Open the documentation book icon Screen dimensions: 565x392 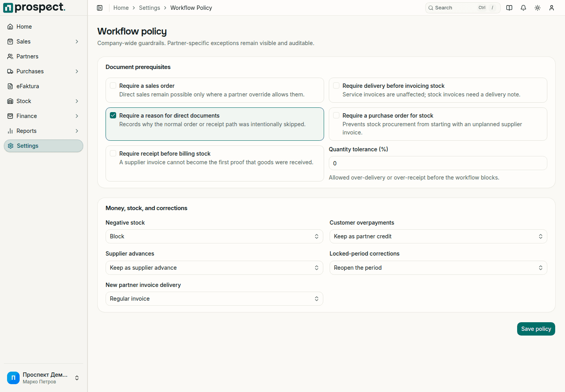click(x=509, y=8)
